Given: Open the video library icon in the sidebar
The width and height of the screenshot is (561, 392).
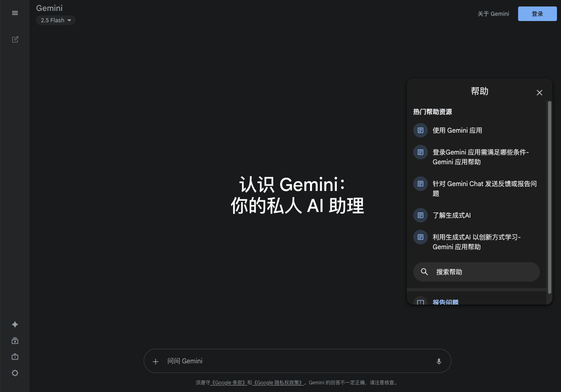Looking at the screenshot, I should point(15,341).
